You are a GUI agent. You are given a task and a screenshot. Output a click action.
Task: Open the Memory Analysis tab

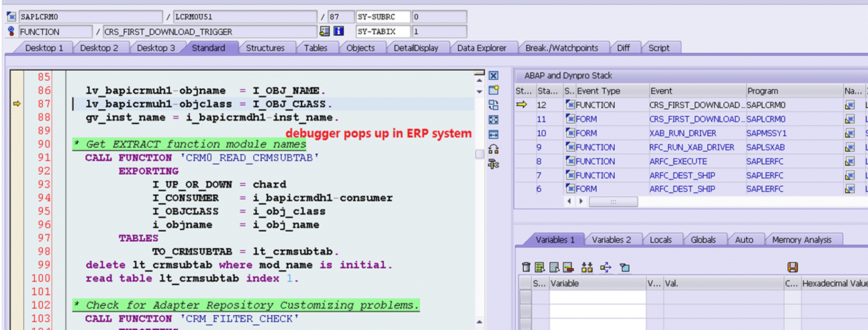[x=802, y=240]
